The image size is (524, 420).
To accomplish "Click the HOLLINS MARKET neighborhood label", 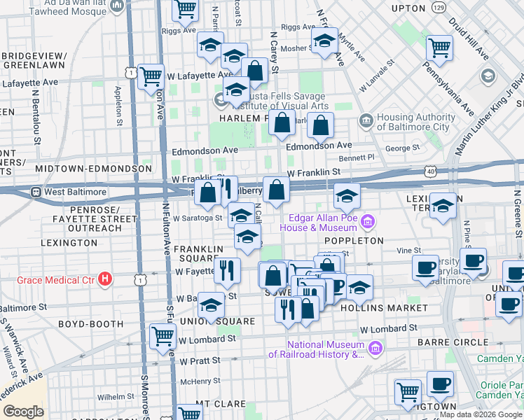I will click(385, 308).
